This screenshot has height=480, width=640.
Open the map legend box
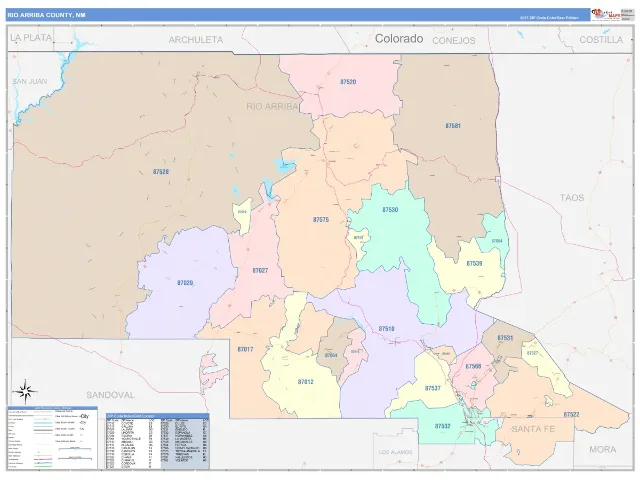(x=52, y=438)
